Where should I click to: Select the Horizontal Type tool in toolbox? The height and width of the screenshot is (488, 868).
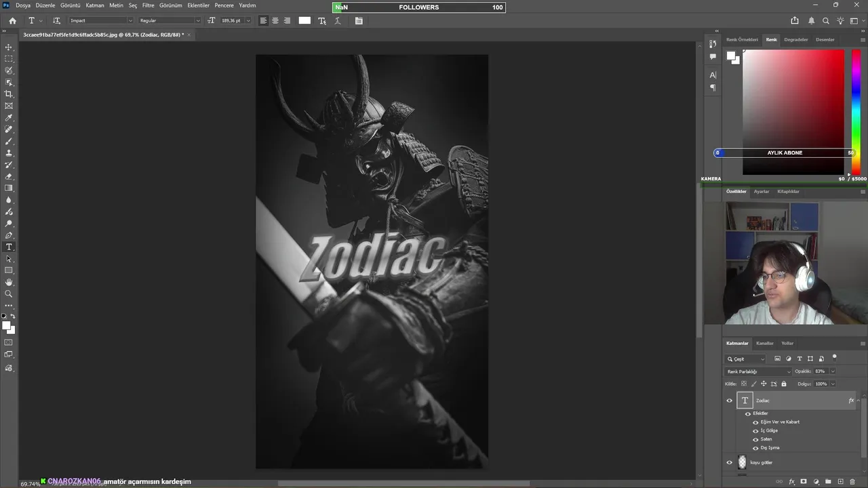(9, 247)
